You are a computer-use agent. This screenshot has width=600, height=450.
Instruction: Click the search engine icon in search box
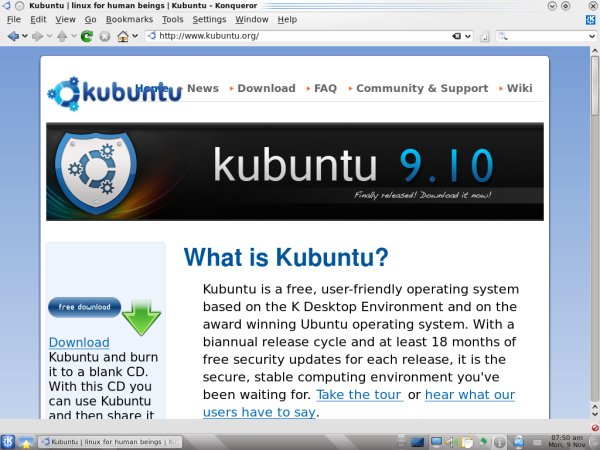[x=502, y=36]
